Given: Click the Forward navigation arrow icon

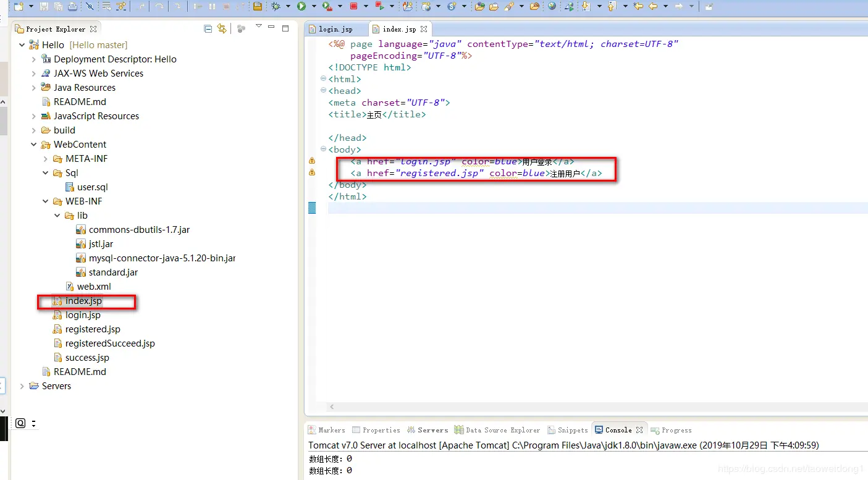Looking at the screenshot, I should [678, 6].
